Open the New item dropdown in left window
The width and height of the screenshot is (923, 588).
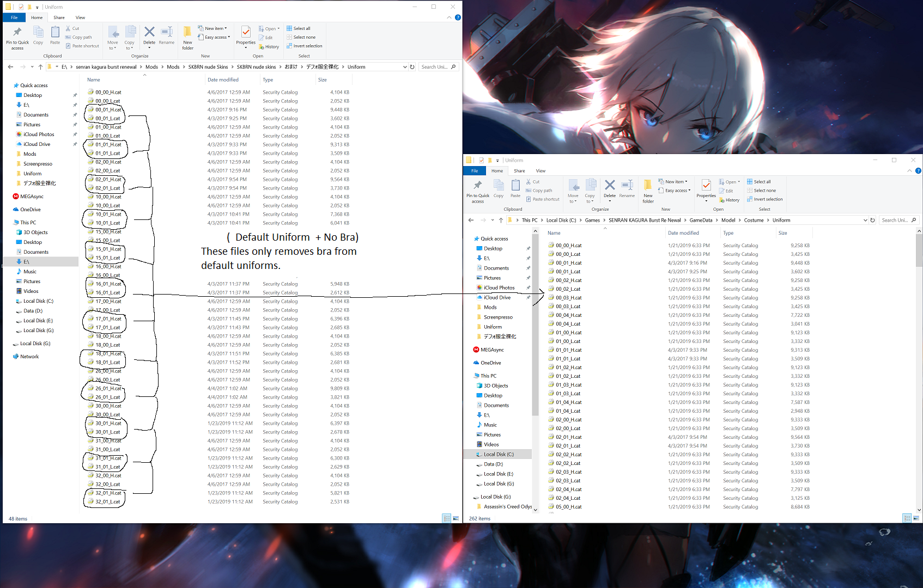click(213, 28)
